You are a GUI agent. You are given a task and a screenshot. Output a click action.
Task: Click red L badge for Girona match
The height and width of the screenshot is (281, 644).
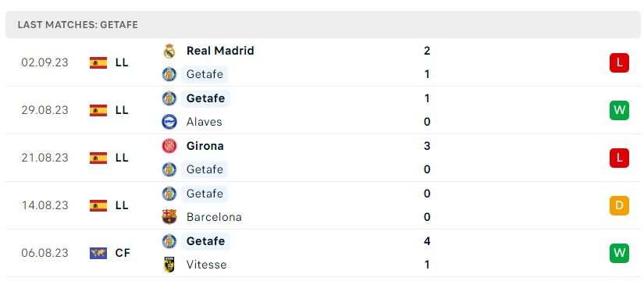(x=619, y=158)
